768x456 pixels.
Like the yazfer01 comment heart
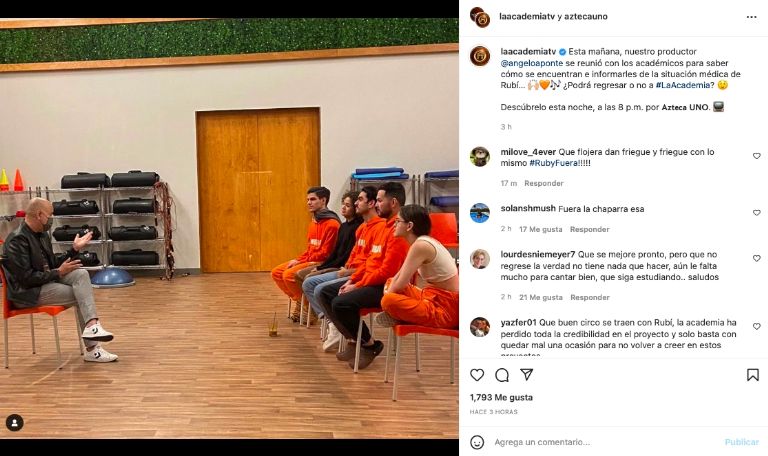click(x=757, y=327)
